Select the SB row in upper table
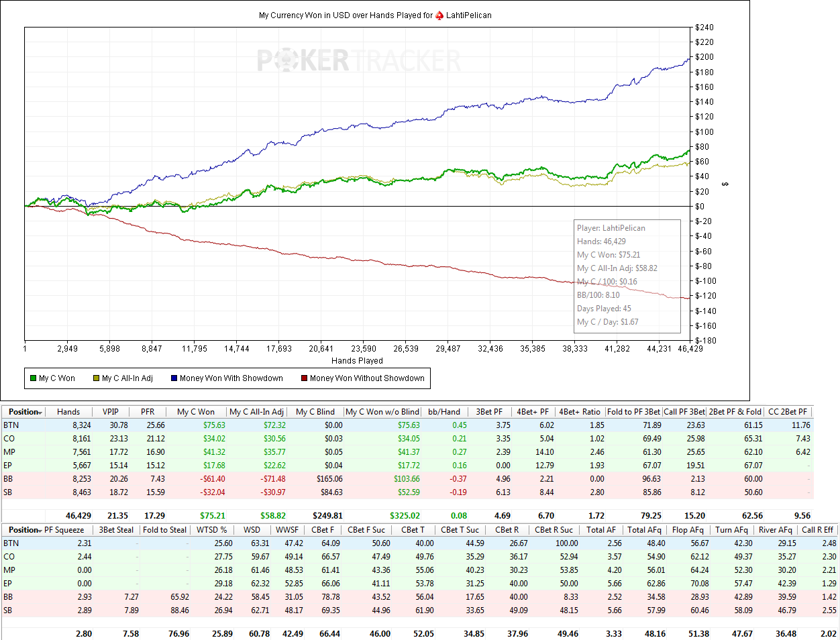Image resolution: width=840 pixels, height=640 pixels. 407,492
